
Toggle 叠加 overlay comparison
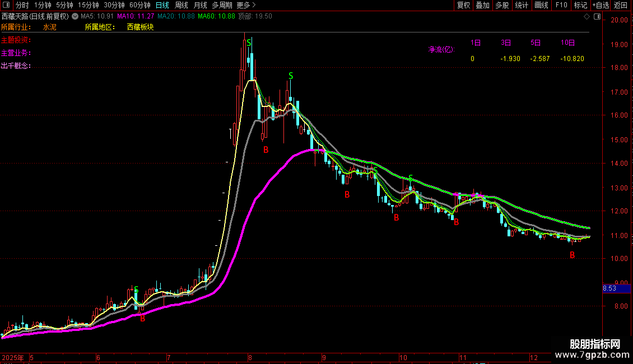point(482,5)
